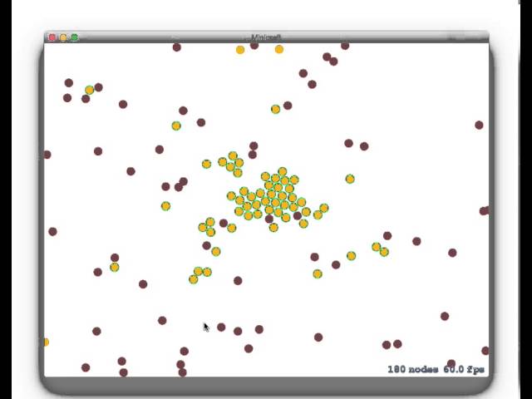
Task: Select the maroon node nearest the mouse cursor
Action: pyautogui.click(x=221, y=327)
